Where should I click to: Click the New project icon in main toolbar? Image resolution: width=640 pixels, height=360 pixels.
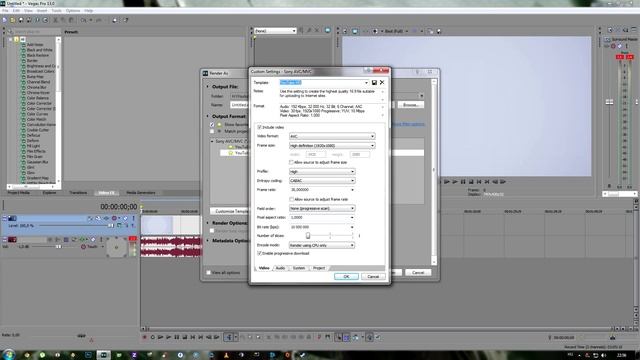pyautogui.click(x=4, y=20)
